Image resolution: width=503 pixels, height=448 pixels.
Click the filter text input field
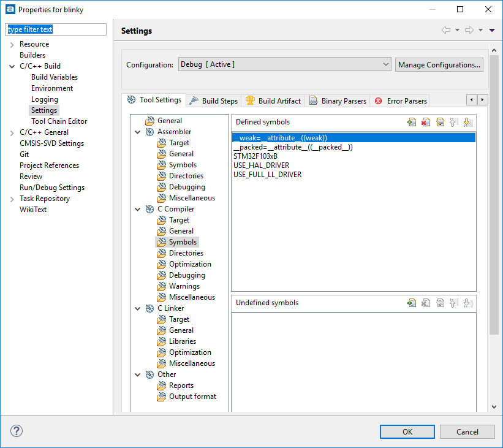click(56, 29)
